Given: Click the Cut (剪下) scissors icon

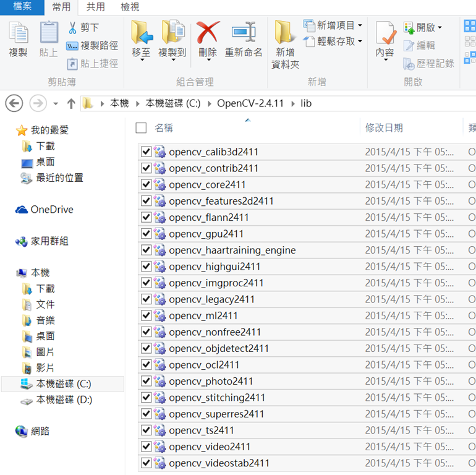Looking at the screenshot, I should point(72,28).
